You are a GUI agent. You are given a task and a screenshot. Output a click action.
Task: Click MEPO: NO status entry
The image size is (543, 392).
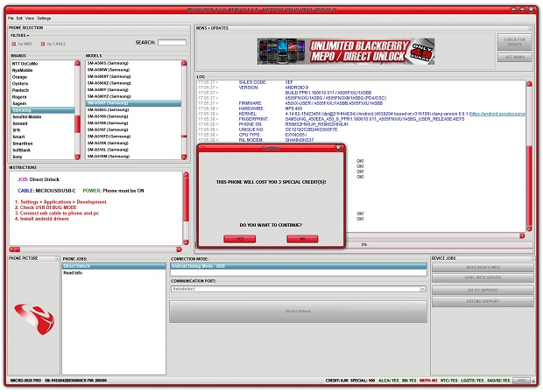tap(428, 381)
